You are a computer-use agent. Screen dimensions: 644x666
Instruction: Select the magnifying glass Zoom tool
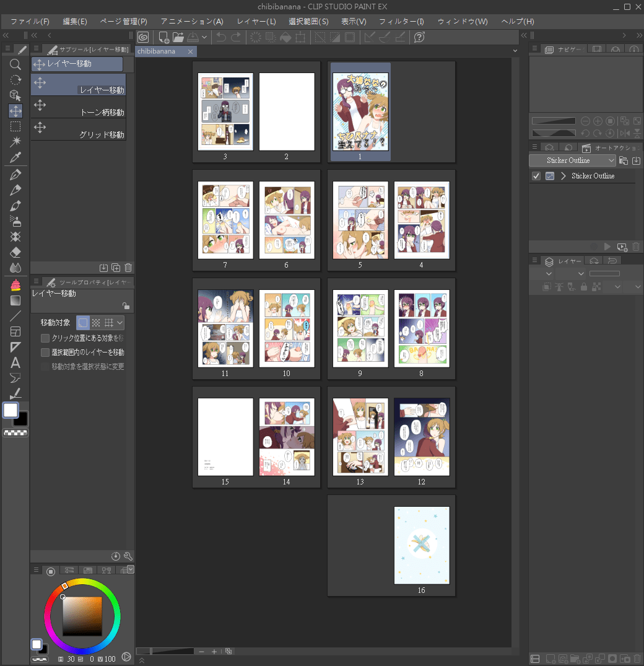click(x=15, y=64)
